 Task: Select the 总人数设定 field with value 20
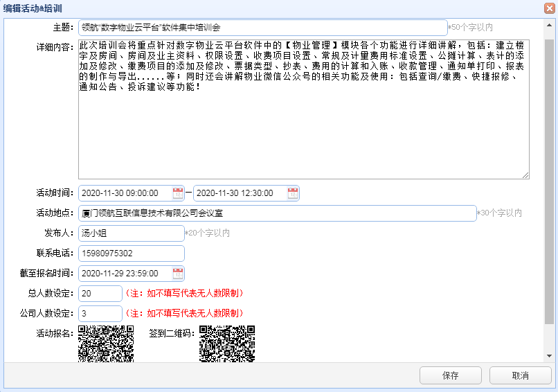[x=100, y=294]
